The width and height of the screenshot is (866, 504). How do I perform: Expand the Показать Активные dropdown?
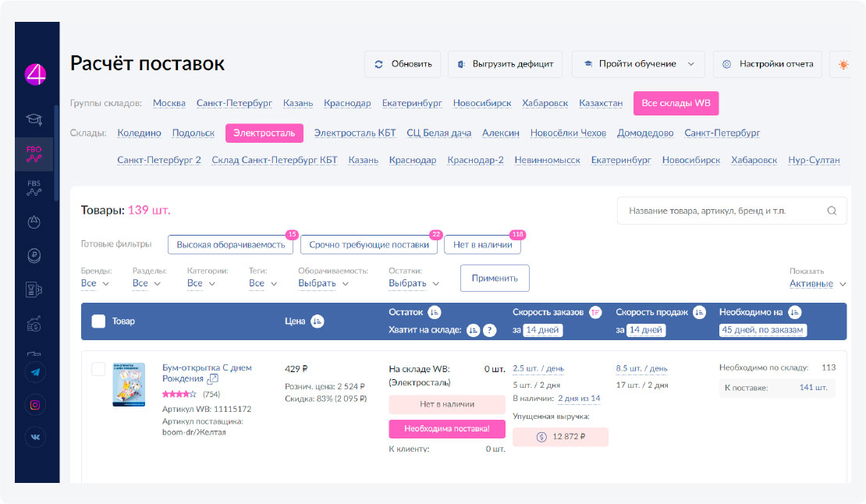pos(817,284)
